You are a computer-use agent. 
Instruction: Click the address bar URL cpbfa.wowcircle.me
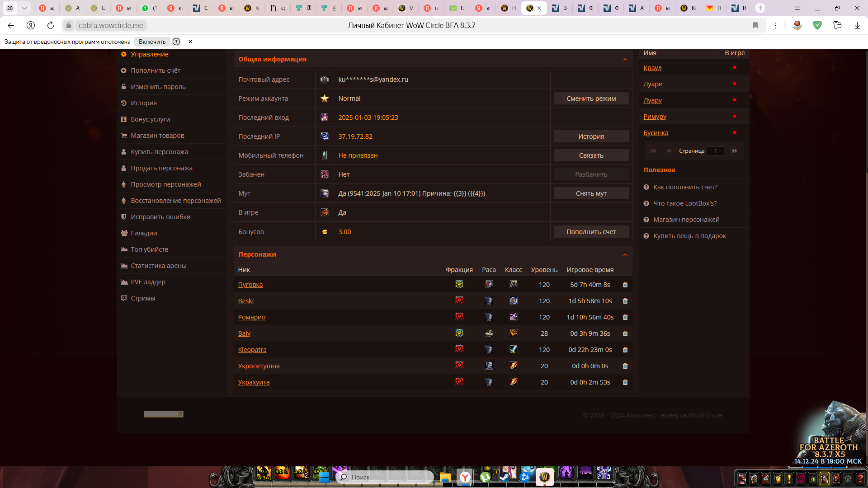[111, 25]
